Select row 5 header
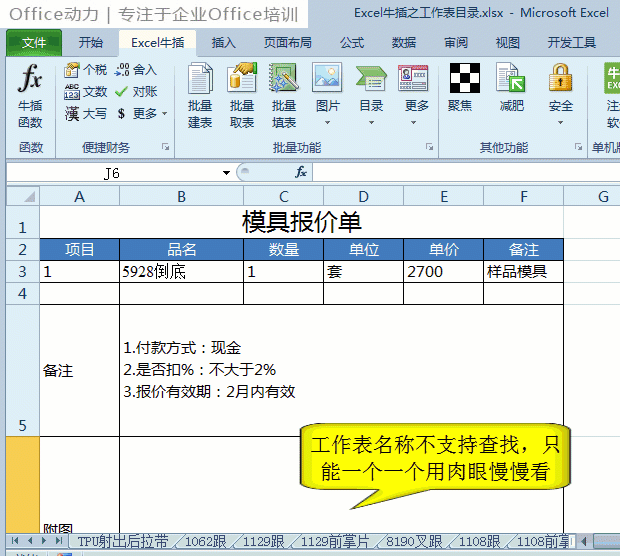Image resolution: width=620 pixels, height=556 pixels. click(23, 371)
